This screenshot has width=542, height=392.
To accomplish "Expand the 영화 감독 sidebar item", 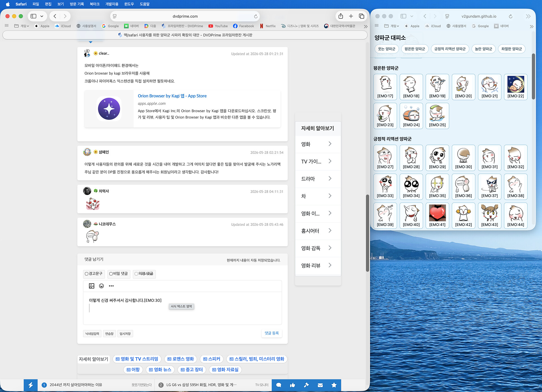I will [x=318, y=248].
